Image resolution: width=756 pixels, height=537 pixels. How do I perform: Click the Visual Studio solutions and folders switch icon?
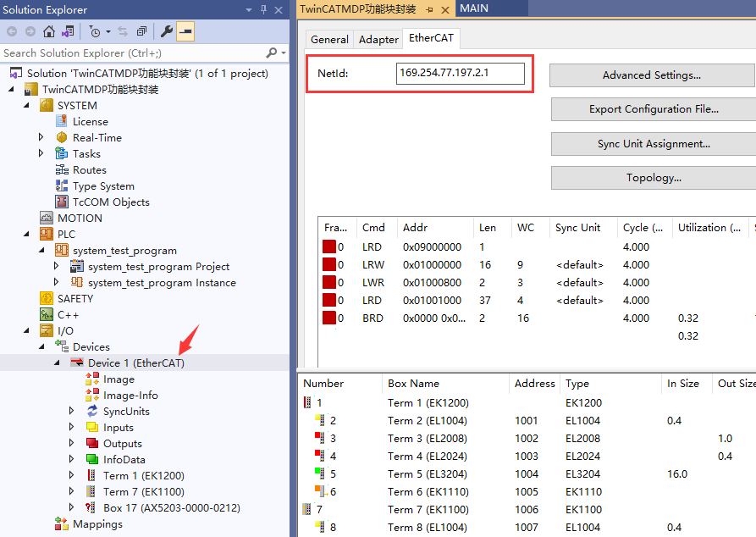point(68,32)
